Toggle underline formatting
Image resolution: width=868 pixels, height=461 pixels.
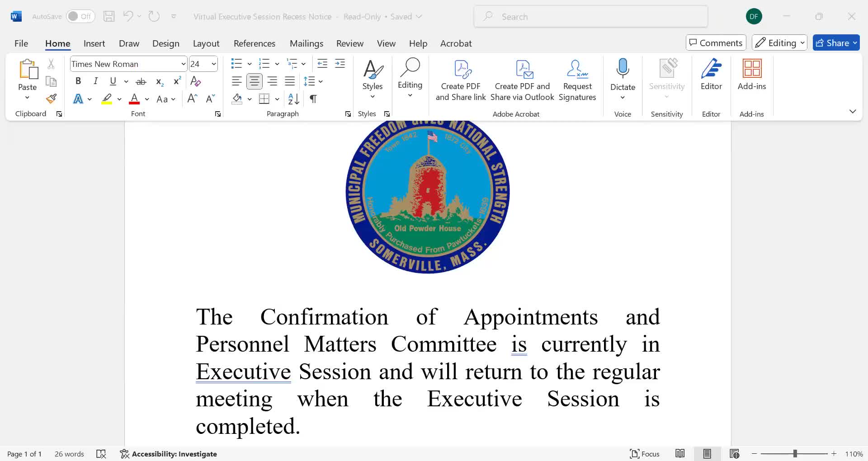pyautogui.click(x=113, y=81)
